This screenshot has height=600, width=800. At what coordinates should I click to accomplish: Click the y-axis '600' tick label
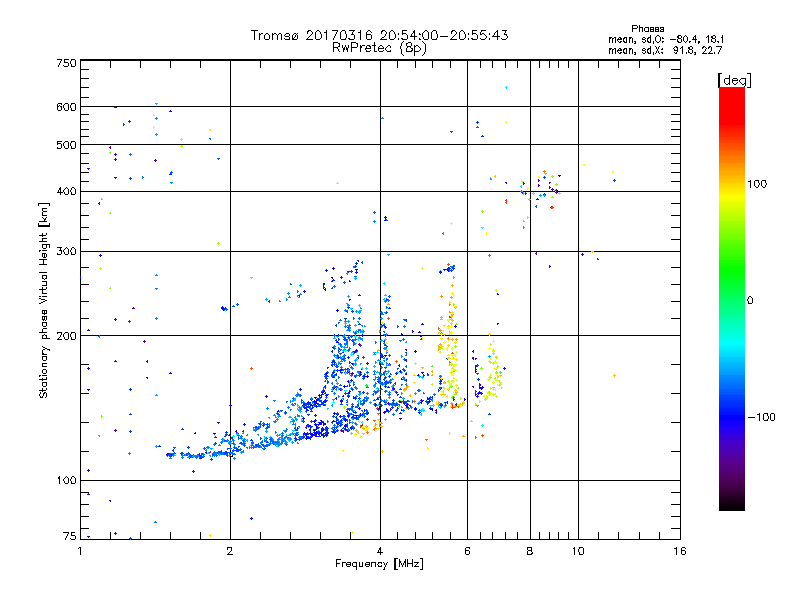[x=67, y=107]
